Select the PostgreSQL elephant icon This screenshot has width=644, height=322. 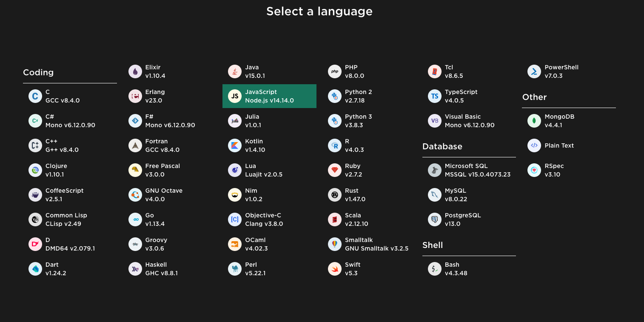435,219
